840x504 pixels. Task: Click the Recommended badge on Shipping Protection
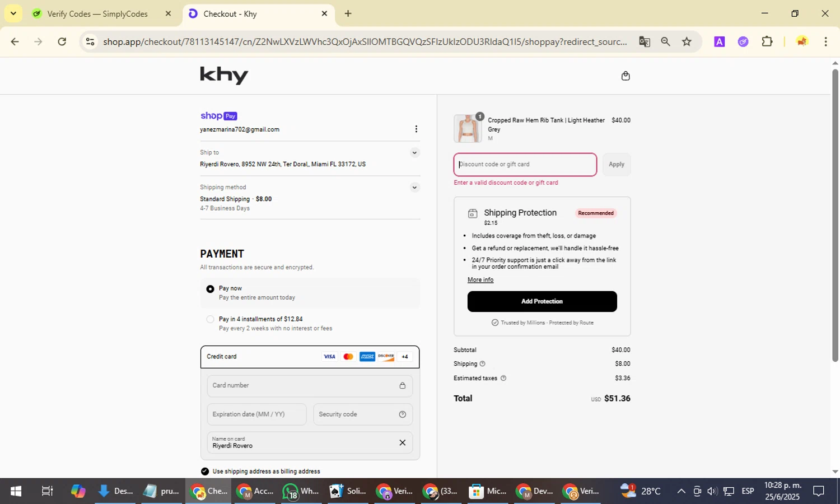[x=596, y=213]
